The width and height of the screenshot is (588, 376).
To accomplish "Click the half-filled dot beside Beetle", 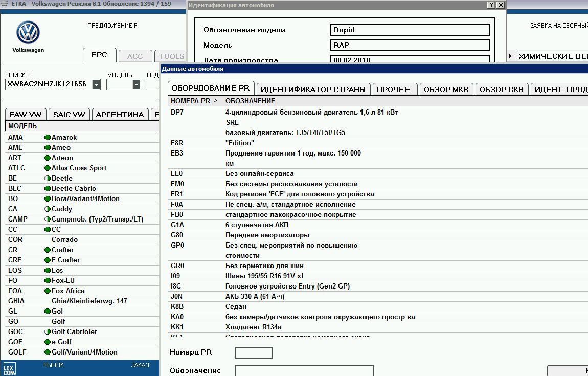I will tap(48, 178).
